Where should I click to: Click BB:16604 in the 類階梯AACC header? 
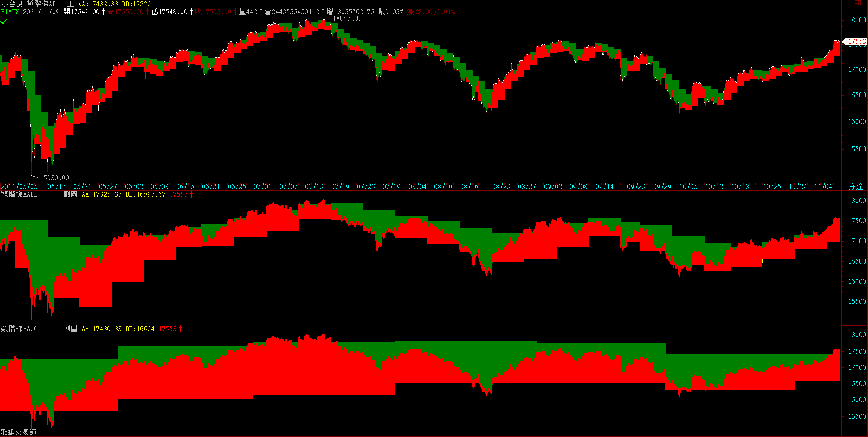[x=140, y=329]
